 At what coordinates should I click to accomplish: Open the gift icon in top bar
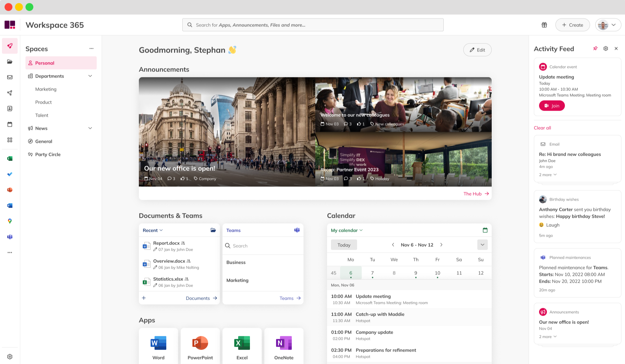tap(544, 25)
